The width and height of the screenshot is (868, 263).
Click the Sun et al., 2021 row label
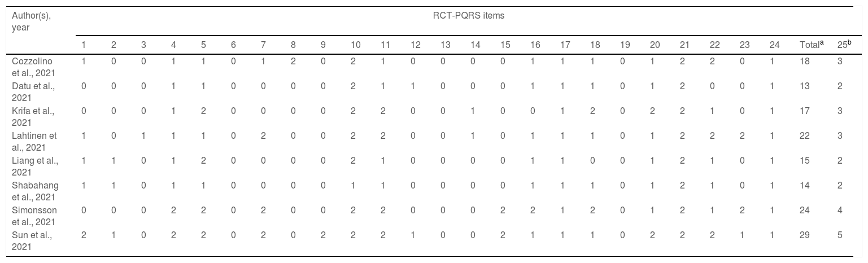tap(32, 240)
